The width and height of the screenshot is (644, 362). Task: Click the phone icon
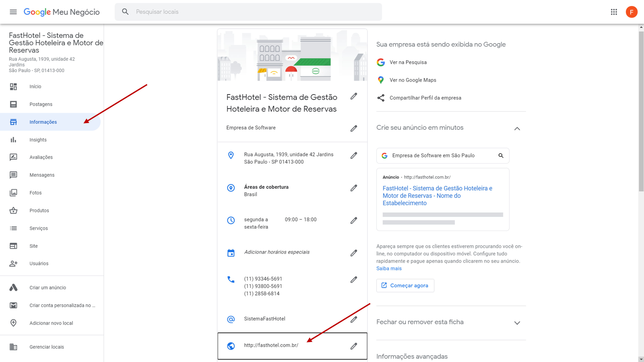[231, 279]
